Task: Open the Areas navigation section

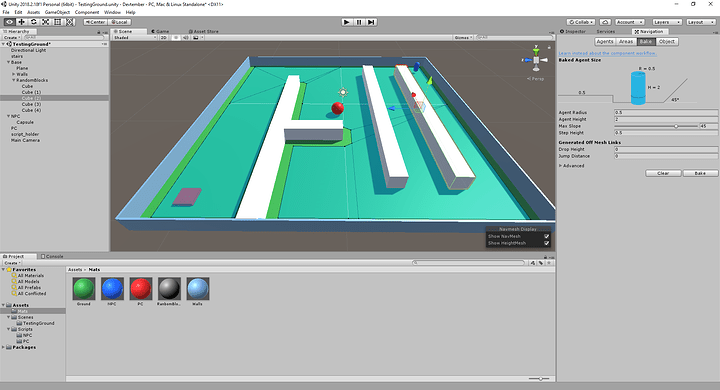Action: coord(626,41)
